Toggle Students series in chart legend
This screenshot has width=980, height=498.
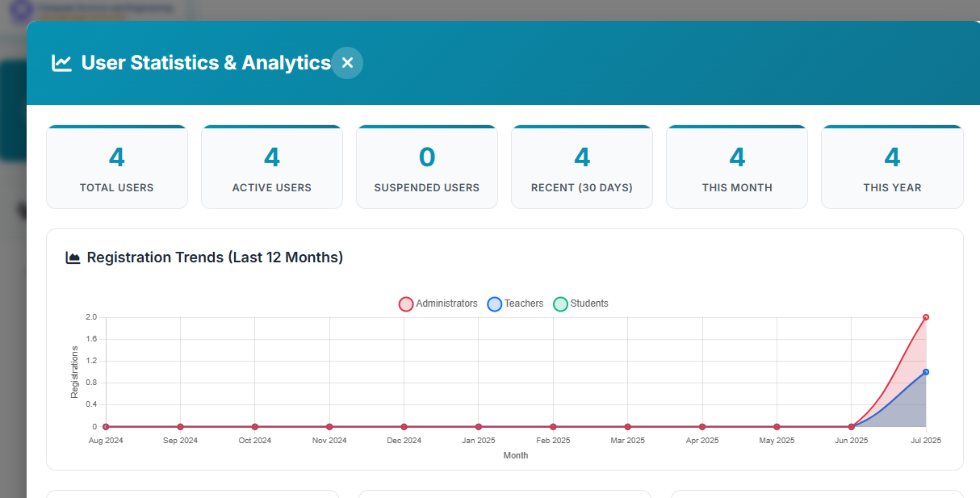click(581, 303)
